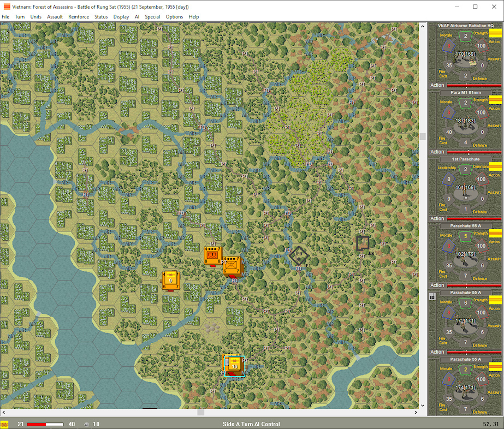Click the turn progress bar in the status bar
The height and width of the screenshot is (429, 504).
[45, 424]
